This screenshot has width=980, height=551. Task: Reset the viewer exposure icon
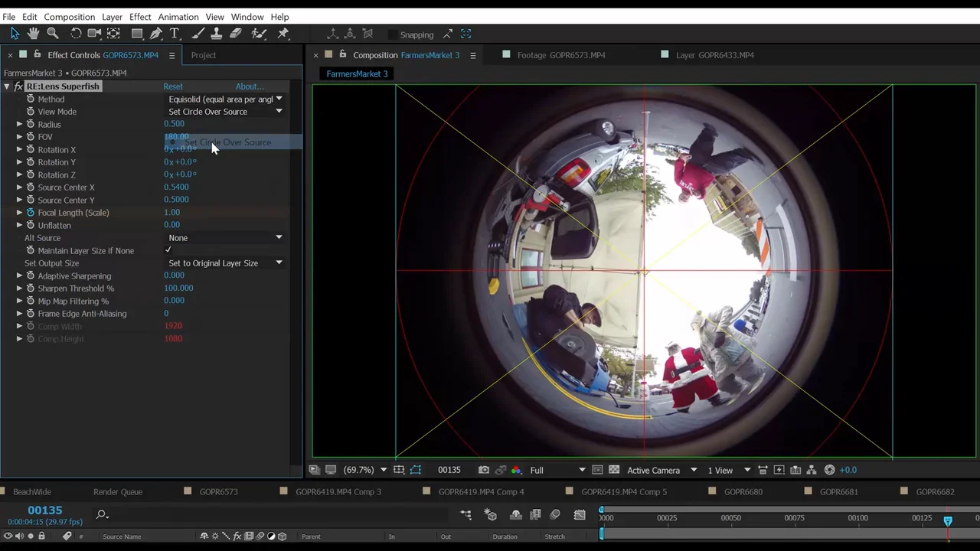[x=829, y=470]
